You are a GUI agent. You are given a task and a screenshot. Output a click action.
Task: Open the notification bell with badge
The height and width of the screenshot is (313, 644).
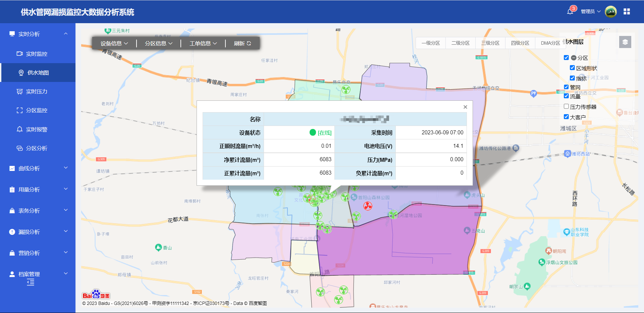(x=570, y=11)
